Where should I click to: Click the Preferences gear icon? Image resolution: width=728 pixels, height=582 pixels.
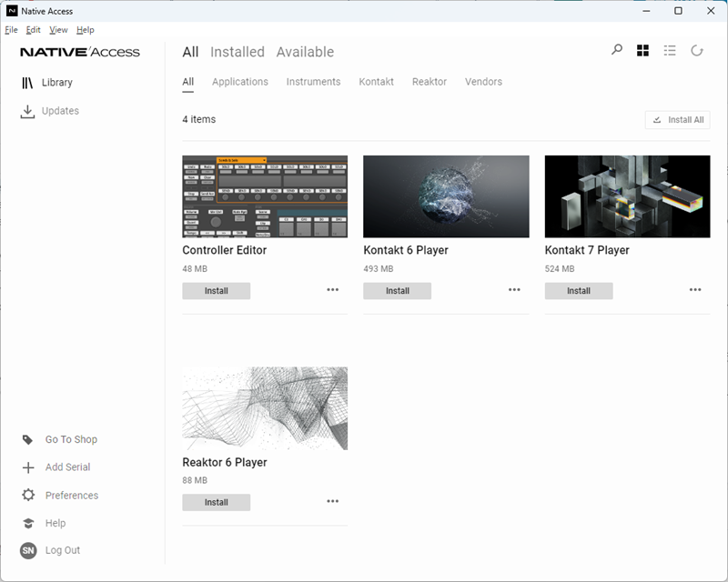(x=28, y=495)
